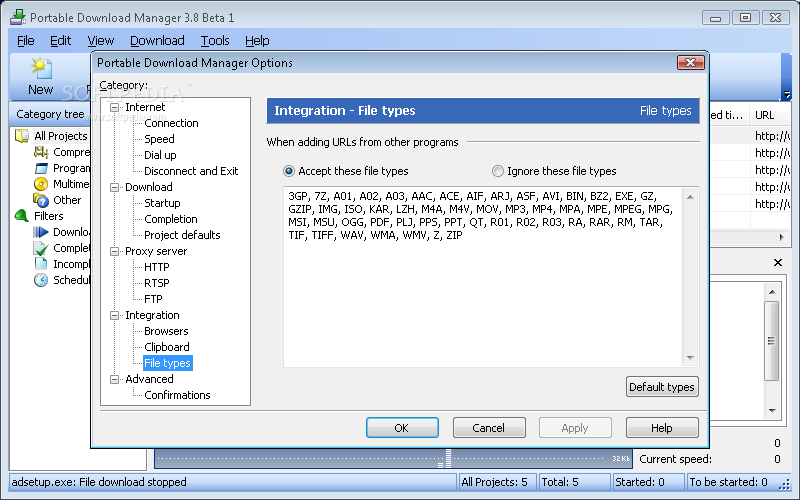This screenshot has width=800, height=500.
Task: Close the Options dialog
Action: [690, 62]
